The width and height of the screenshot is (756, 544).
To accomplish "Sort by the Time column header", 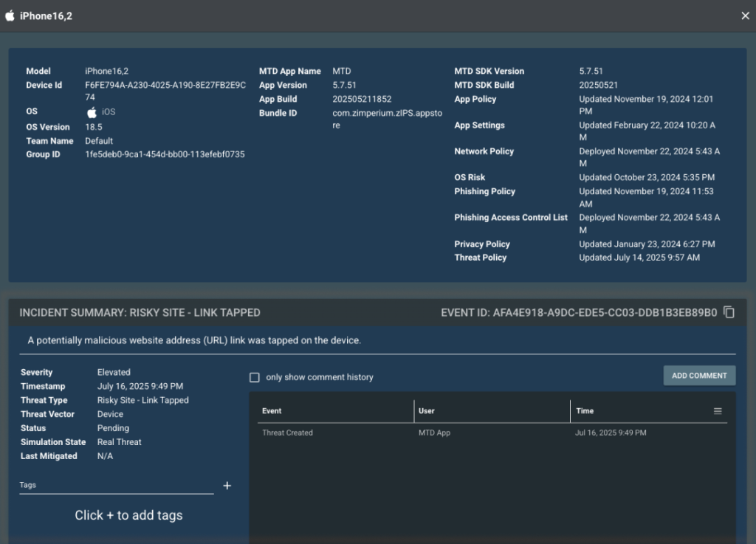I will coord(585,411).
